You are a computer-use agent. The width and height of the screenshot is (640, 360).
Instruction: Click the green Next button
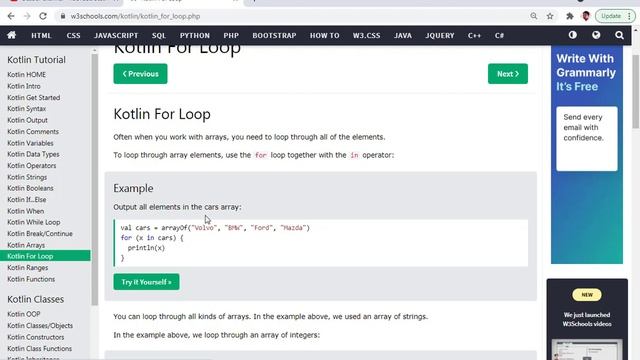click(508, 74)
